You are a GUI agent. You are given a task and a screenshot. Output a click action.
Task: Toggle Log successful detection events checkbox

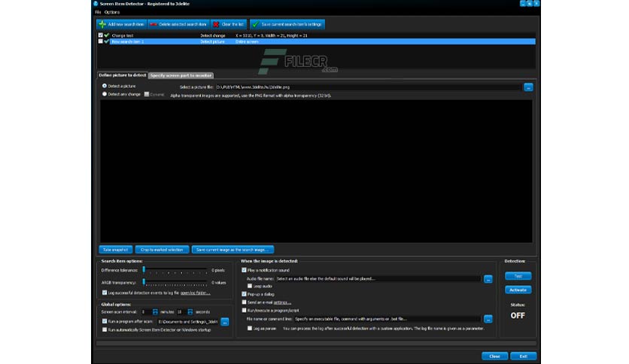pos(105,293)
